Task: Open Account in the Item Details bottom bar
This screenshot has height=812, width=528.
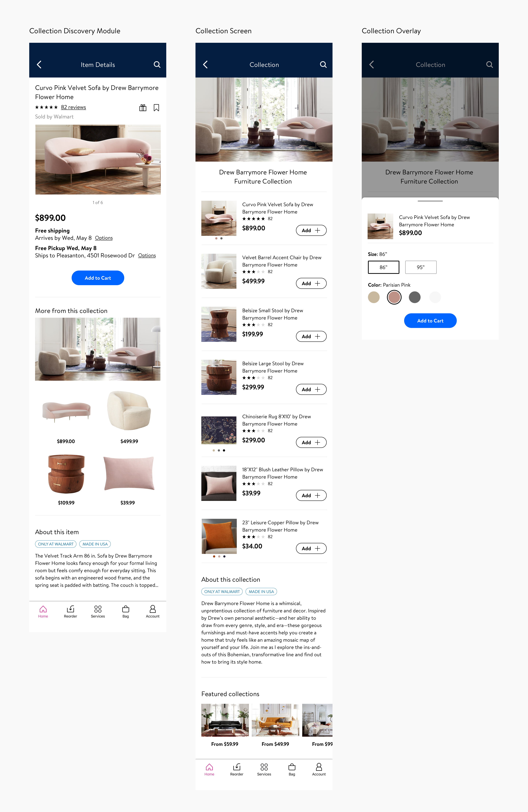Action: pos(153,611)
